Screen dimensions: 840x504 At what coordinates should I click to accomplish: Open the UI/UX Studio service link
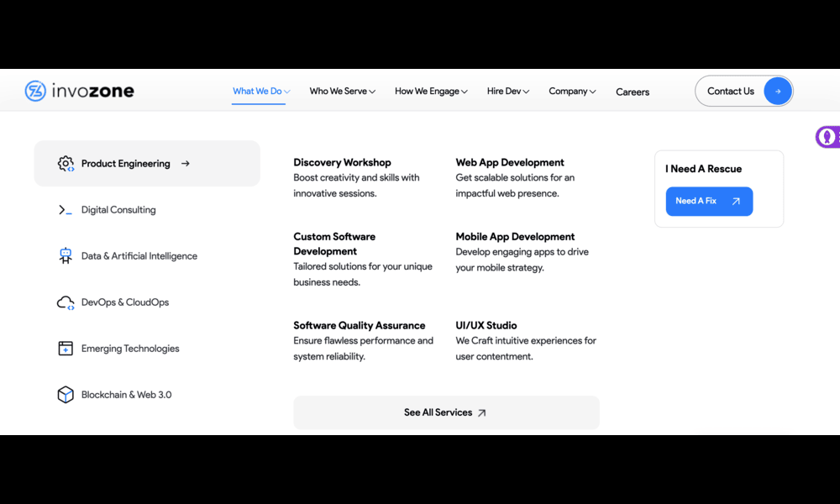[486, 326]
